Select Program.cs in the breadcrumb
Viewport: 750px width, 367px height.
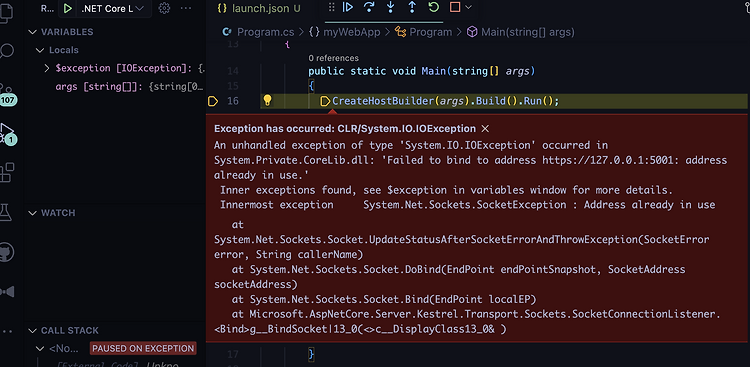click(265, 32)
